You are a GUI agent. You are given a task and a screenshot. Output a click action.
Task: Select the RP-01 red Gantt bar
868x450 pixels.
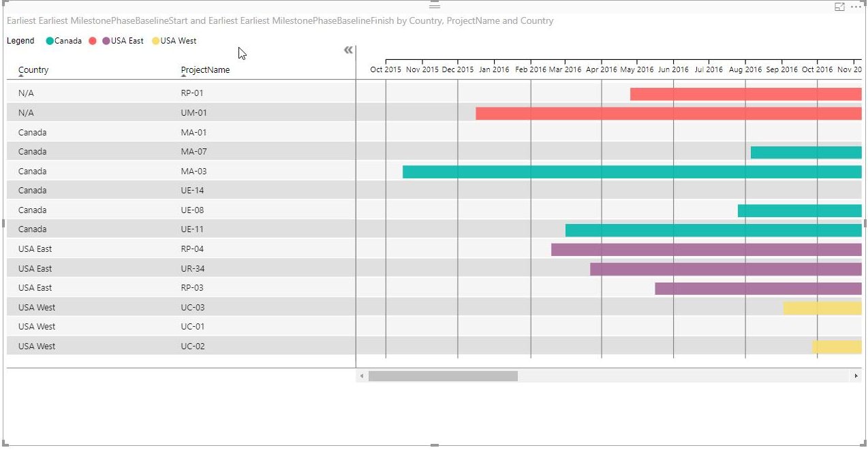746,94
